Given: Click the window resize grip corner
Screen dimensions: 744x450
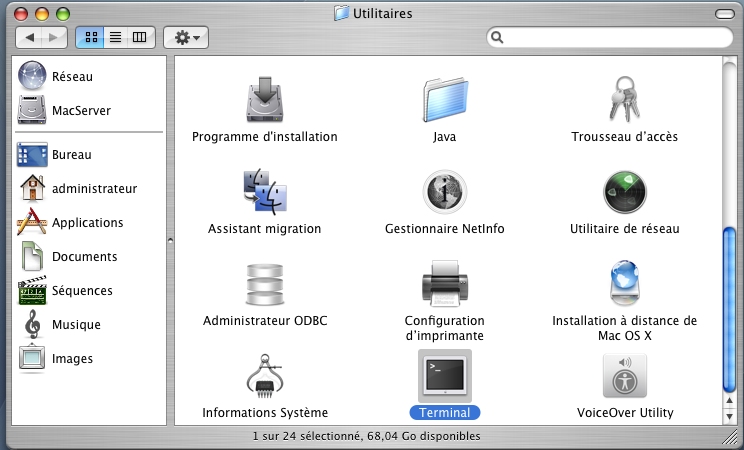Looking at the screenshot, I should [729, 436].
